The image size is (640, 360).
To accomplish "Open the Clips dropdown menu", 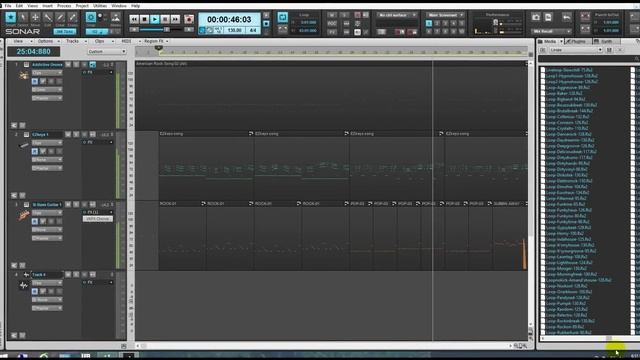I will tap(103, 41).
